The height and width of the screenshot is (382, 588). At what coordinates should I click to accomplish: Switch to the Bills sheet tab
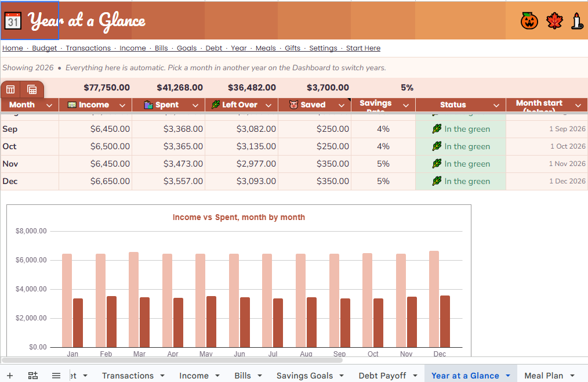[242, 376]
